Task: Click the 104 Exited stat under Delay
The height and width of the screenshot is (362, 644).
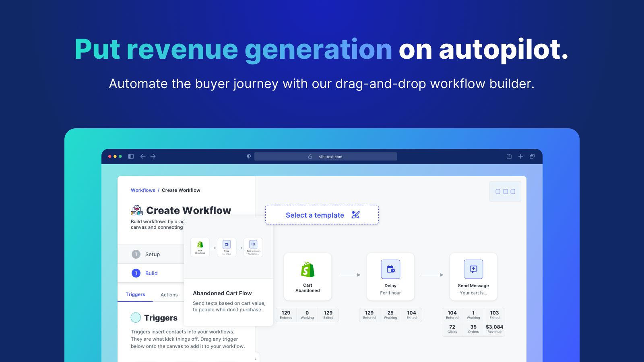Action: pos(412,315)
